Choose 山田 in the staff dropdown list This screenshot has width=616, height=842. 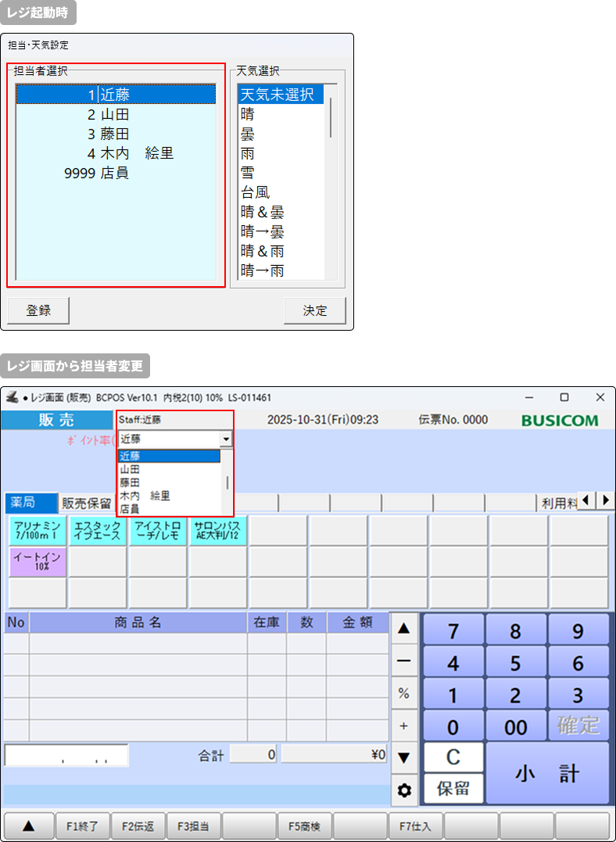coord(130,469)
